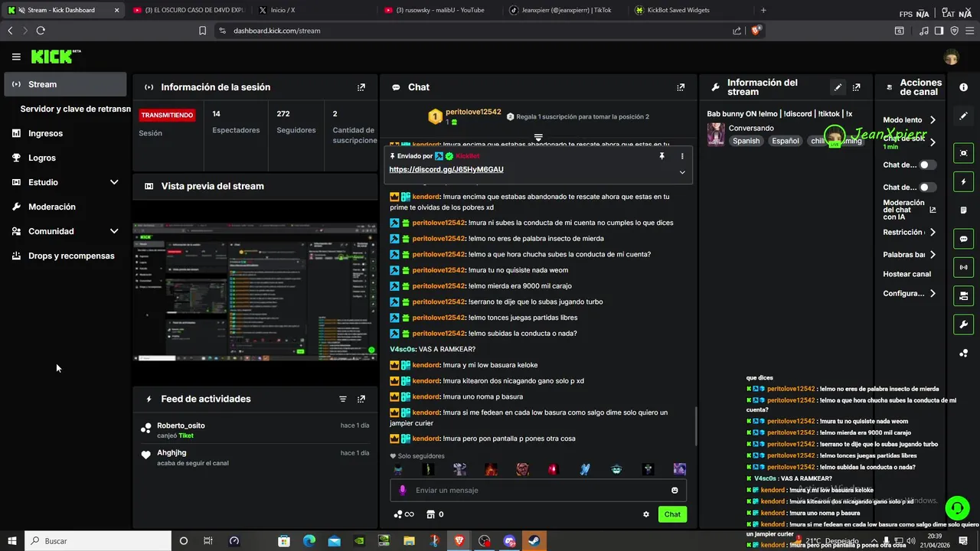Screen dimensions: 980x551
Task: Open the user avatar menu
Action: 951,57
